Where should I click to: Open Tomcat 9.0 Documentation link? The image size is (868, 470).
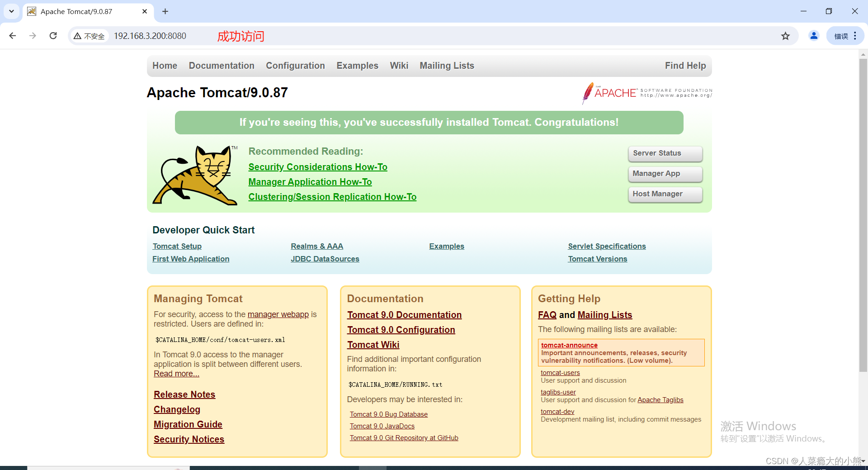coord(404,315)
